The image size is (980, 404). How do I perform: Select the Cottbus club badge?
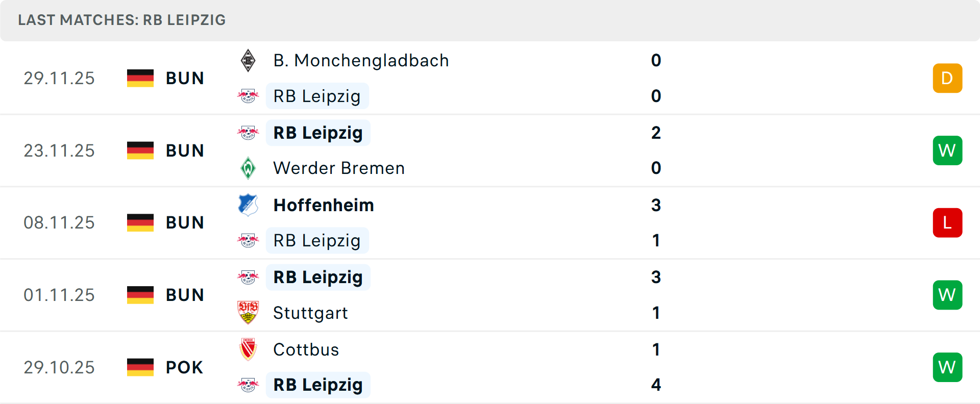click(x=249, y=349)
